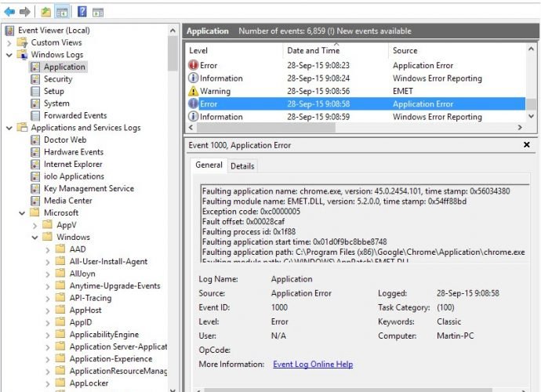
Task: Select the EMET warning source cell
Action: (403, 91)
